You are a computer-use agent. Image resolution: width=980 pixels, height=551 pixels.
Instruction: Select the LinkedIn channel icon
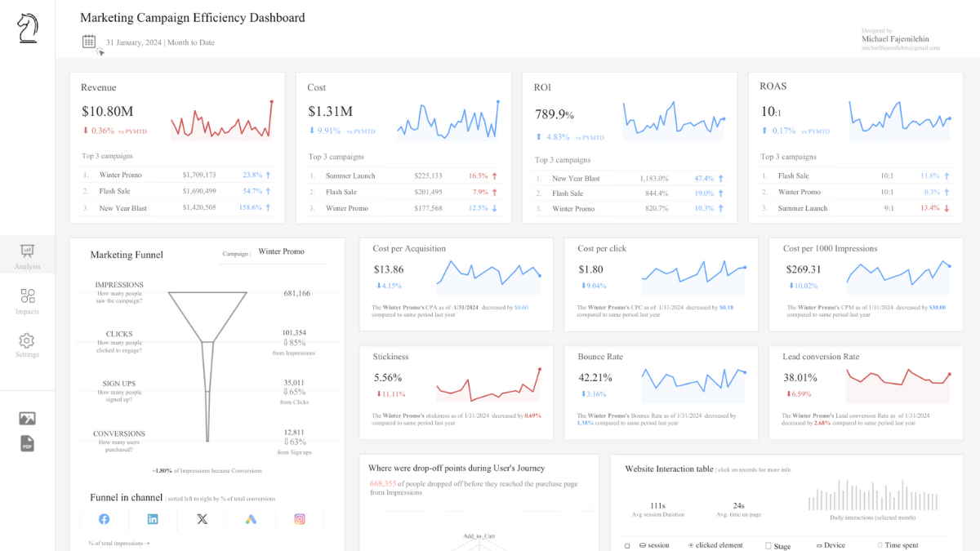(153, 518)
